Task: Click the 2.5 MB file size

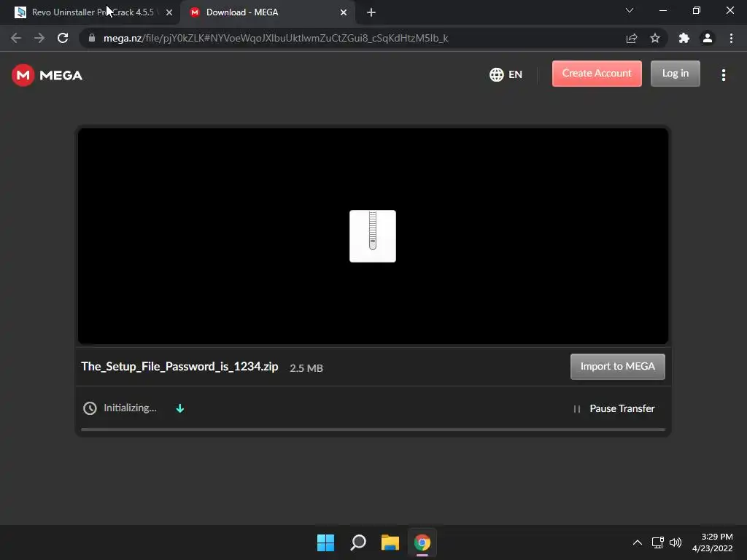Action: coord(306,368)
